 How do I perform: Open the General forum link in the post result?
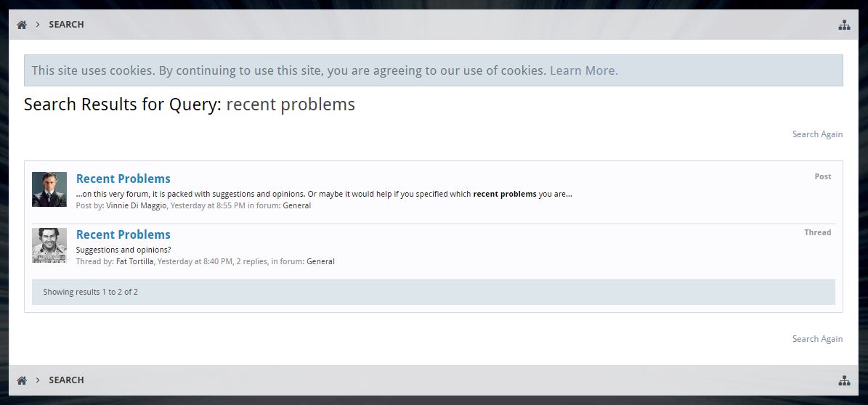(296, 205)
